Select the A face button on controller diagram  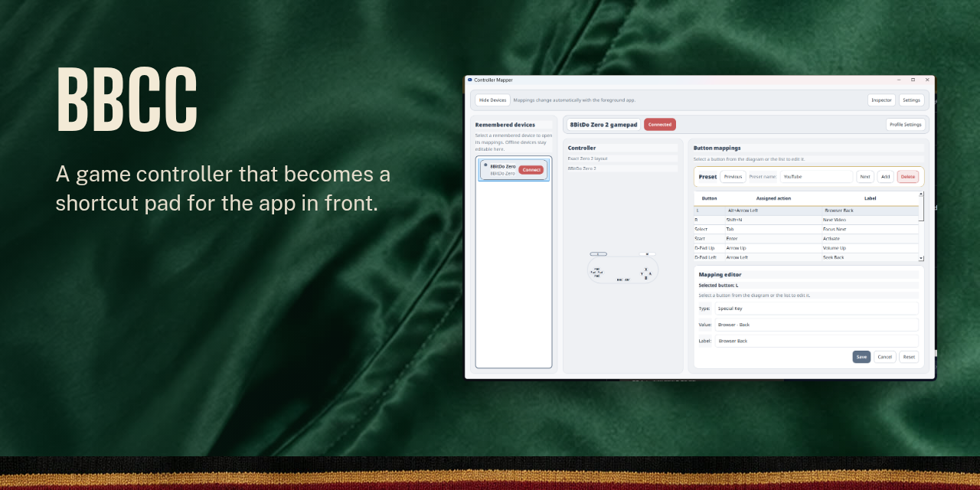tap(650, 274)
